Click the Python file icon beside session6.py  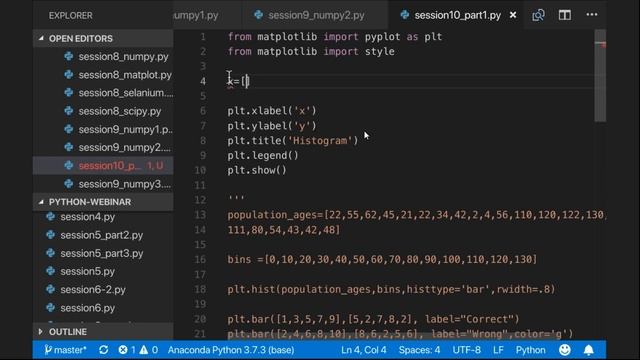point(51,307)
